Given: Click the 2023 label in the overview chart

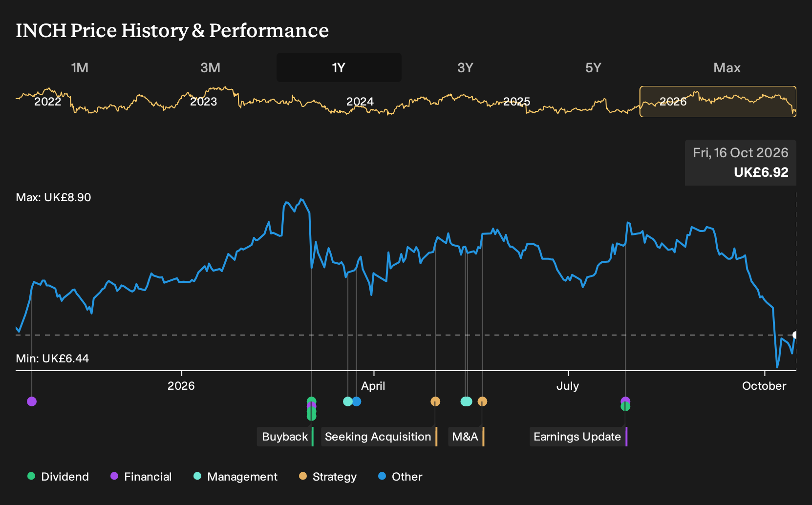Looking at the screenshot, I should tap(204, 102).
